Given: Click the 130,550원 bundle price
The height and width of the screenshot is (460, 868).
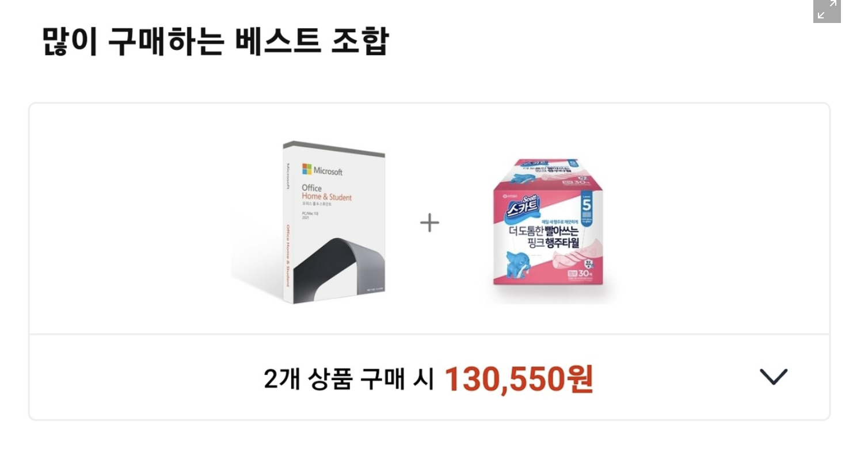Looking at the screenshot, I should point(519,378).
